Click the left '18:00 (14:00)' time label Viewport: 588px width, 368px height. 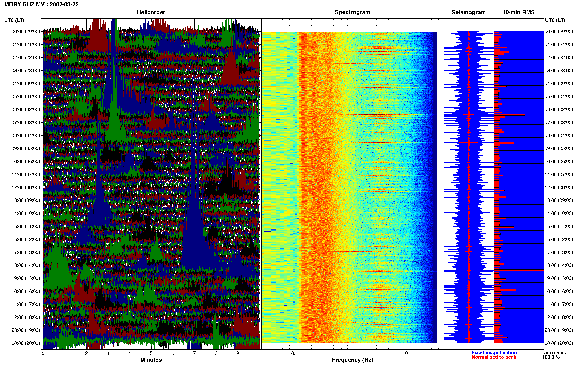pos(26,265)
